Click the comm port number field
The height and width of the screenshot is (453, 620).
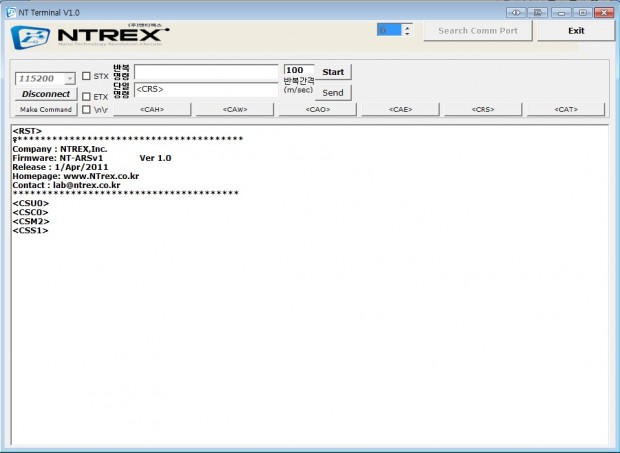(x=389, y=30)
